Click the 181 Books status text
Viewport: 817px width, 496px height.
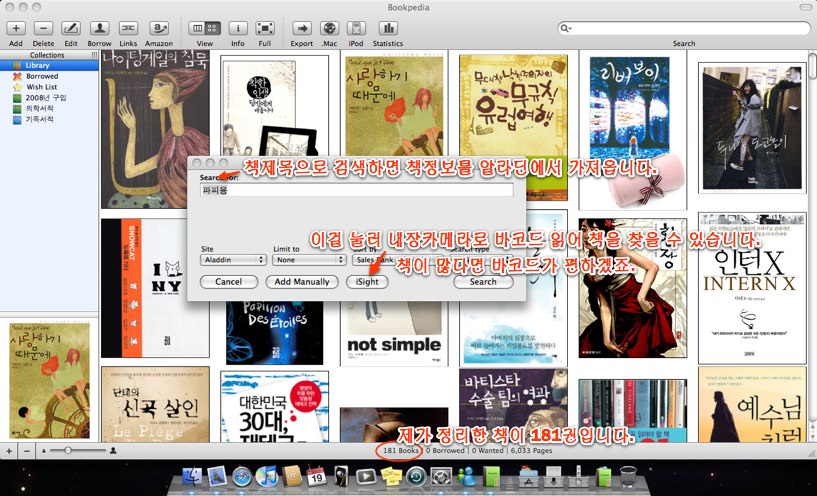(401, 451)
